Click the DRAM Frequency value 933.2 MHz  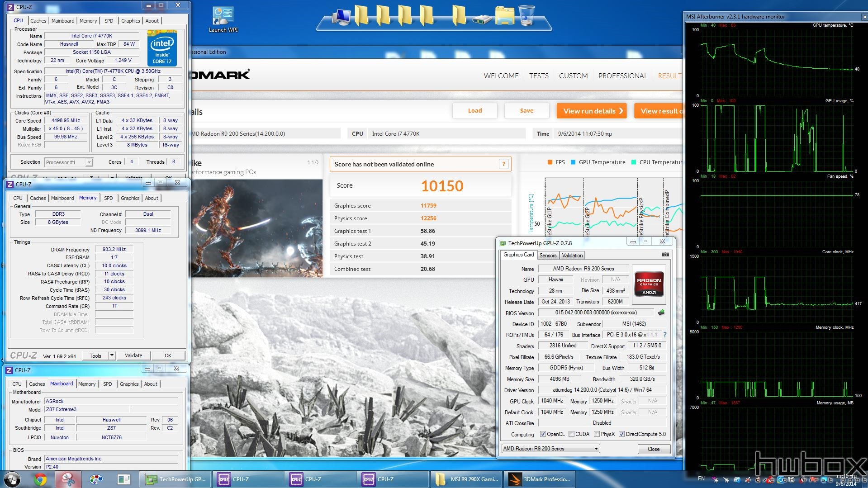[114, 250]
